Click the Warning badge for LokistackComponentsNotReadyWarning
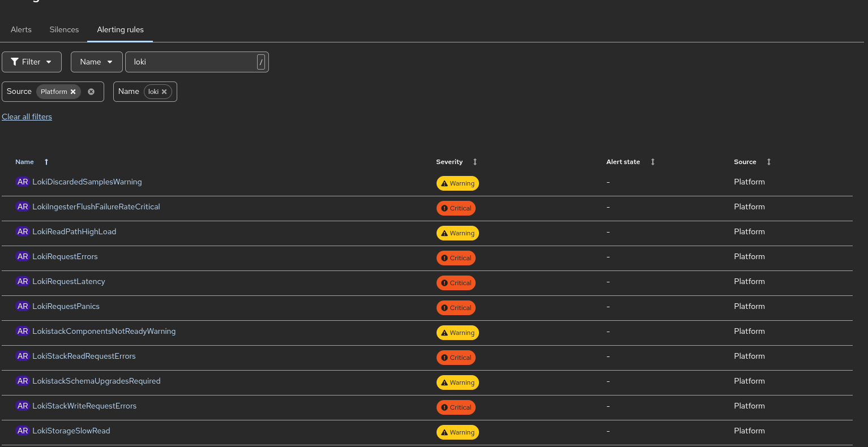The width and height of the screenshot is (868, 447). pos(457,333)
